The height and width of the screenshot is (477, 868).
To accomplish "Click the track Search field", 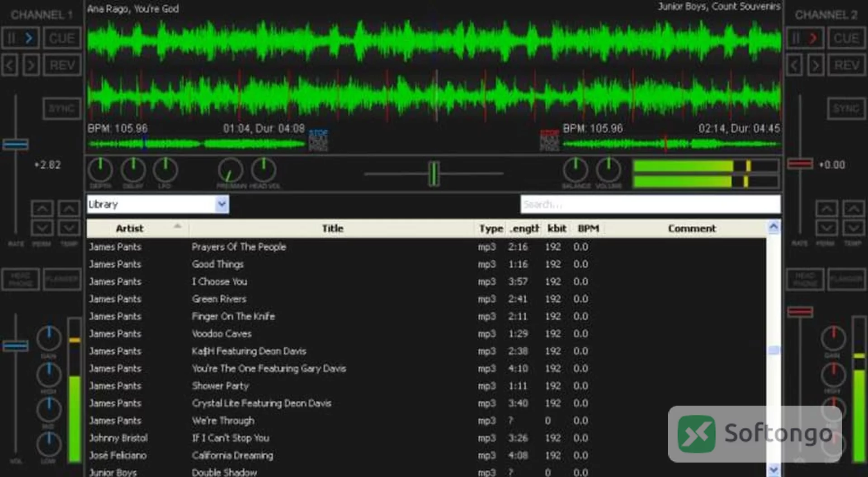I will pyautogui.click(x=650, y=204).
